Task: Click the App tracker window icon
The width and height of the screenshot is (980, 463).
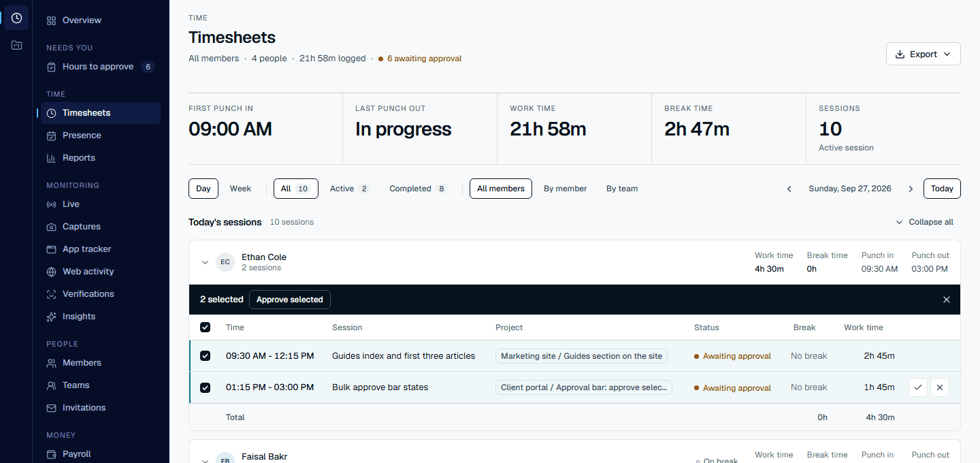Action: coord(51,249)
